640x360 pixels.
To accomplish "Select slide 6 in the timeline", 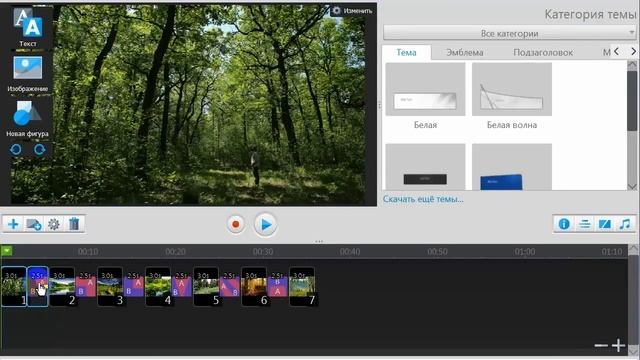I will coord(254,287).
